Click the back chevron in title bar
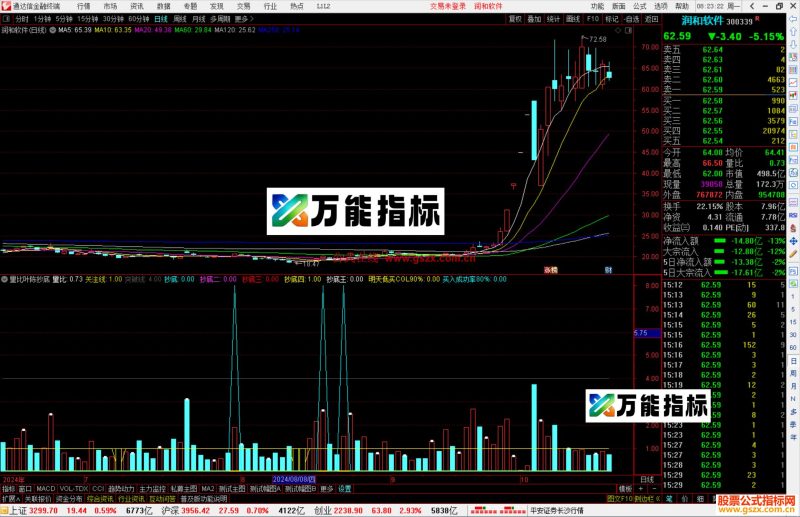 [x=752, y=6]
